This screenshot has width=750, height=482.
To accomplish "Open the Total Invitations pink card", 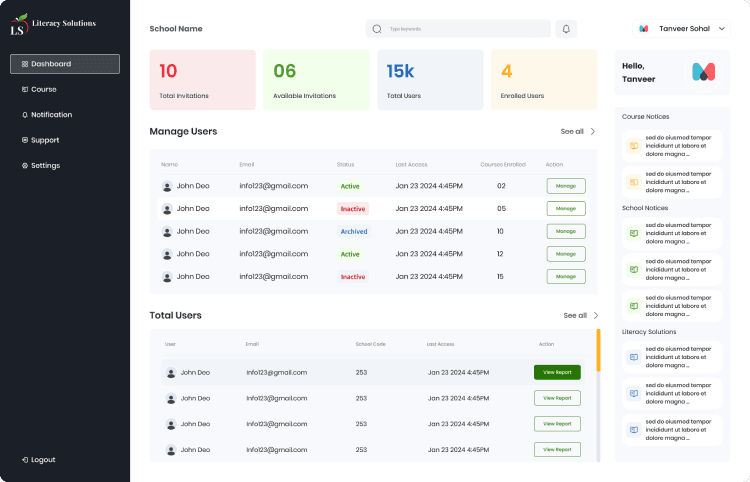I will [202, 80].
